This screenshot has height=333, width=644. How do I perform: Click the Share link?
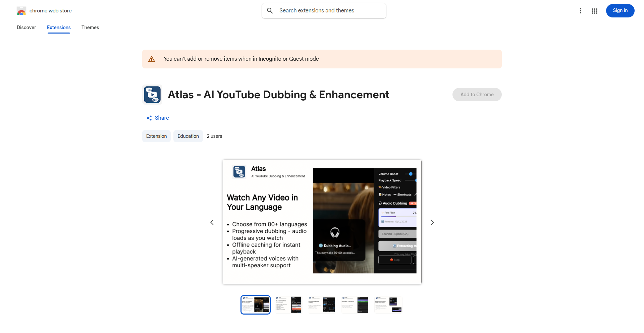point(162,118)
